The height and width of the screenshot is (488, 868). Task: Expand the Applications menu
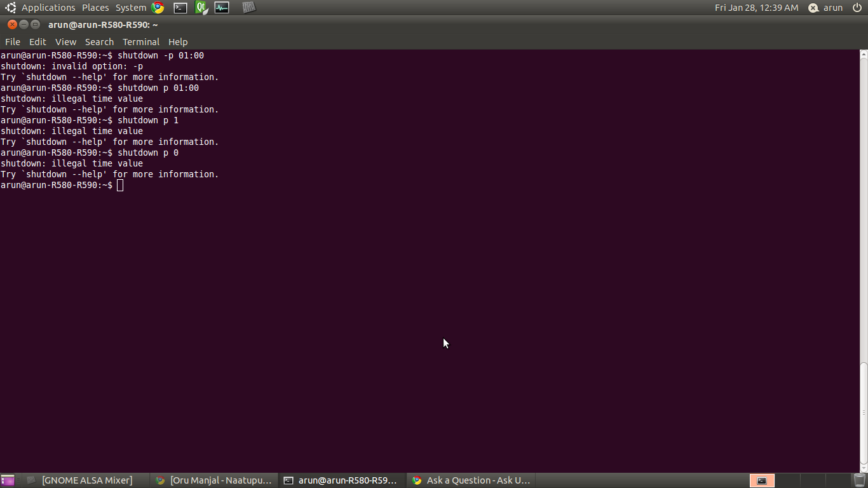[48, 8]
